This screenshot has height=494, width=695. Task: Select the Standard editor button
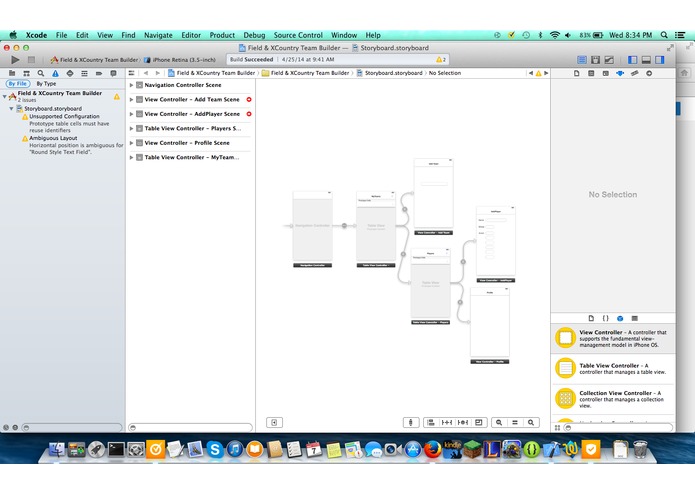[x=582, y=59]
